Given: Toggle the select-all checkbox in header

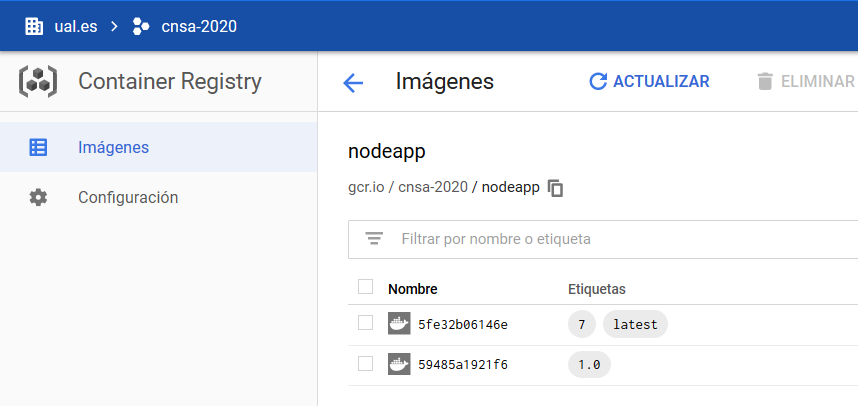Looking at the screenshot, I should click(365, 287).
